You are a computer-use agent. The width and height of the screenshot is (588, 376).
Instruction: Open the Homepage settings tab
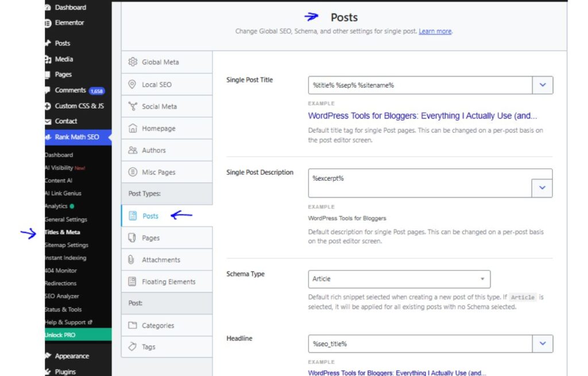tap(167, 128)
